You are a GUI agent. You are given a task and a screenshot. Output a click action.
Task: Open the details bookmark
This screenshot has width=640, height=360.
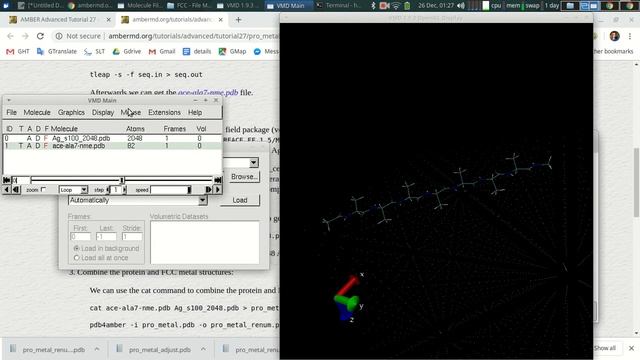pyautogui.click(x=197, y=51)
